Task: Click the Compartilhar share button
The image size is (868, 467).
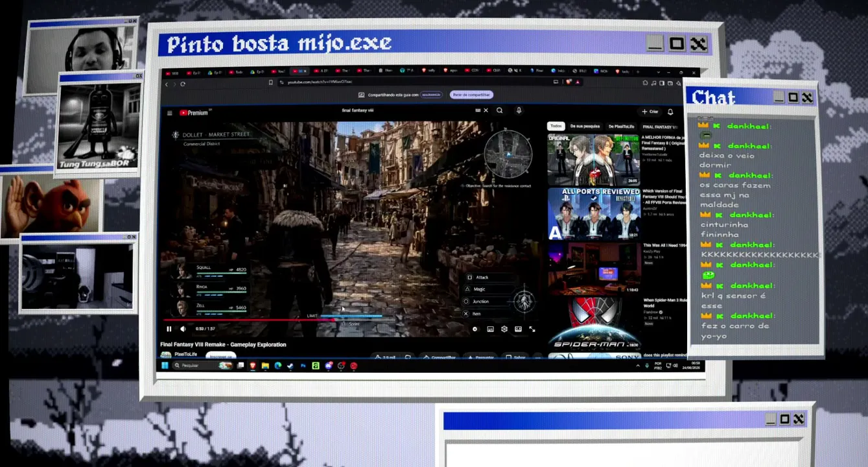Action: [440, 357]
